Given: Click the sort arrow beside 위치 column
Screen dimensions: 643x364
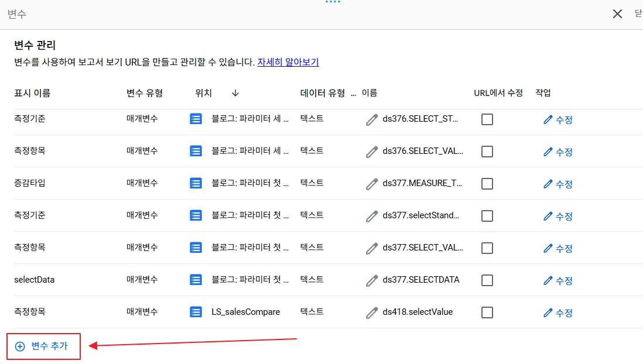Looking at the screenshot, I should tap(235, 93).
